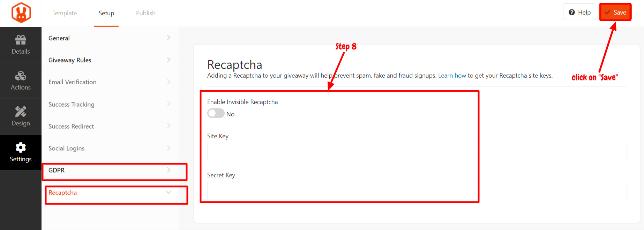
Task: Open the Design tools icon panel
Action: coord(21,117)
